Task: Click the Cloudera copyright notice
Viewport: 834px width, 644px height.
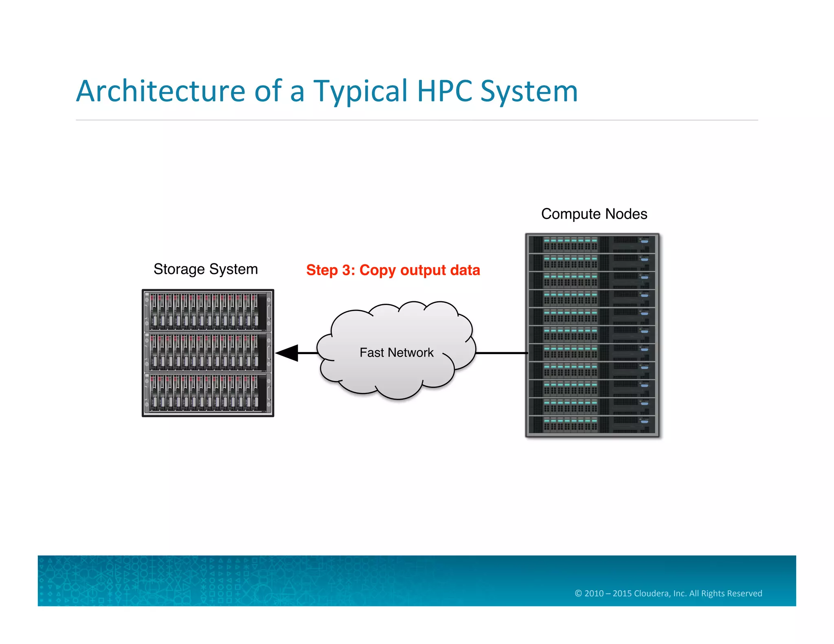Action: (668, 594)
